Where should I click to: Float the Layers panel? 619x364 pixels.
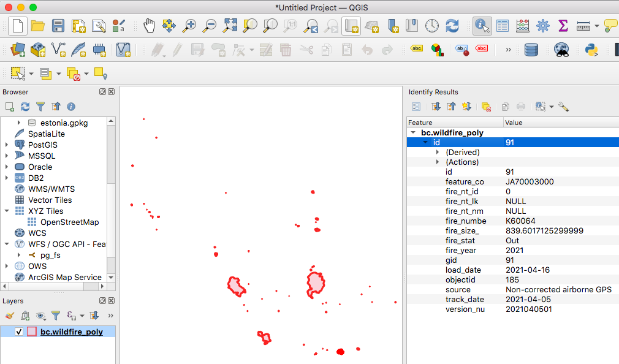pos(102,300)
